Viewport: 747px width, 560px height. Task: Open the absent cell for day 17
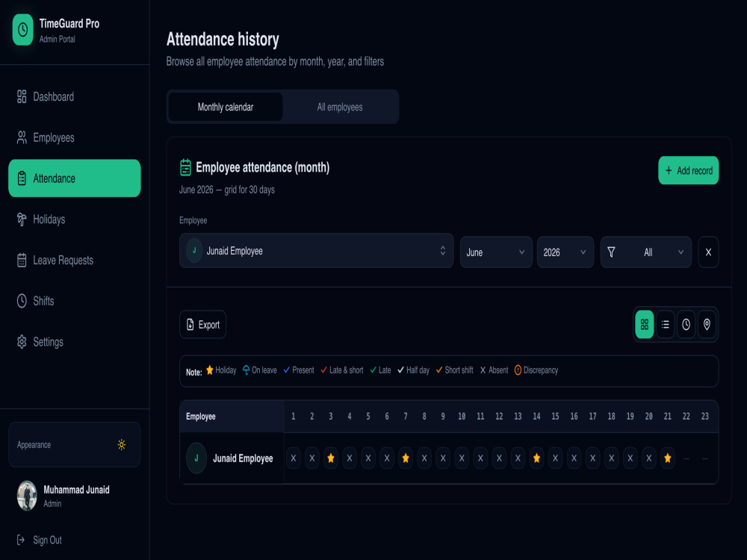[592, 458]
